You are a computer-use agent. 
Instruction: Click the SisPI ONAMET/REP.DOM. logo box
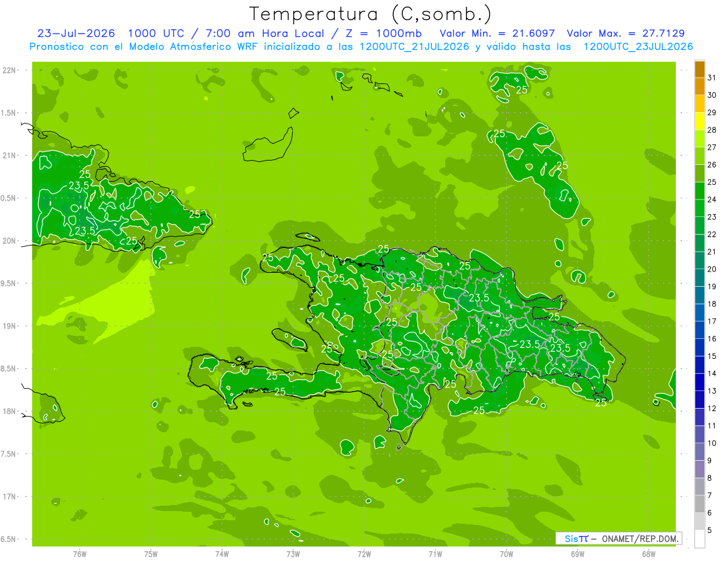tap(619, 538)
